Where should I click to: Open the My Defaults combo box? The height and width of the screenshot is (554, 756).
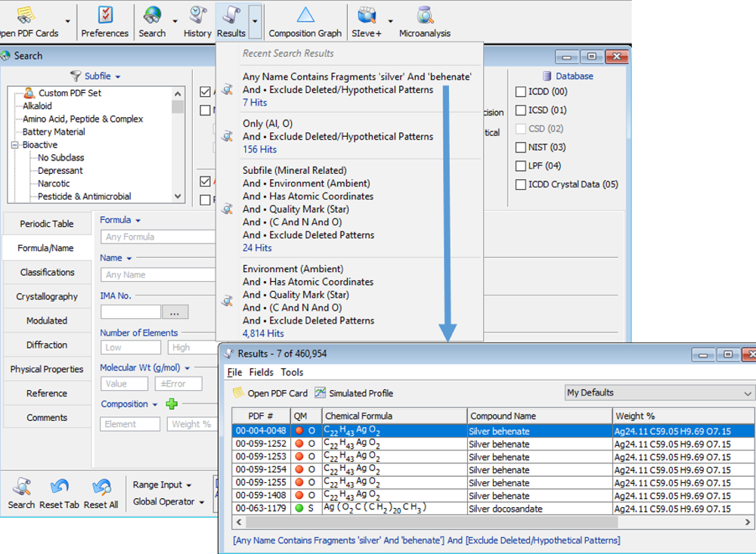pos(659,393)
